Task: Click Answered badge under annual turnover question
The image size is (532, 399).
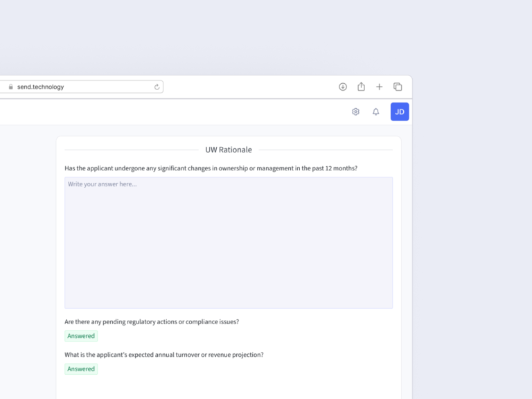Action: pyautogui.click(x=81, y=369)
